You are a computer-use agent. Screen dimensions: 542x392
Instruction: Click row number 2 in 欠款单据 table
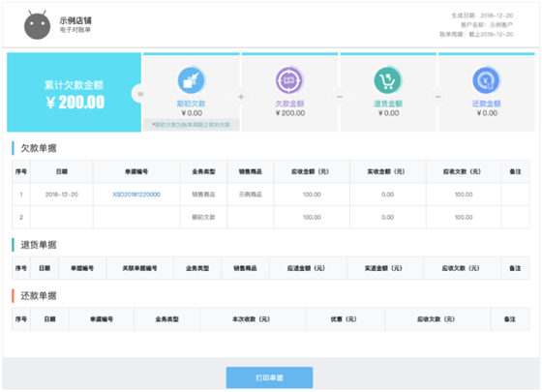[21, 217]
